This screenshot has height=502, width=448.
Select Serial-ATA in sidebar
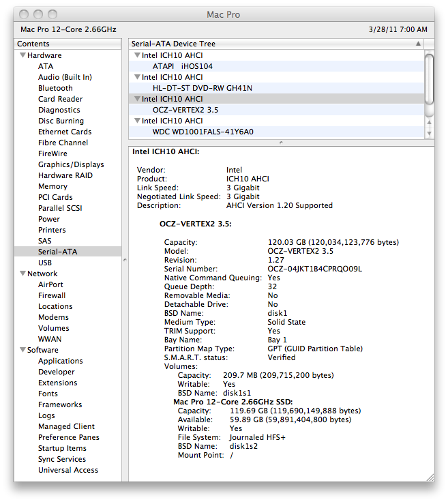coord(58,252)
